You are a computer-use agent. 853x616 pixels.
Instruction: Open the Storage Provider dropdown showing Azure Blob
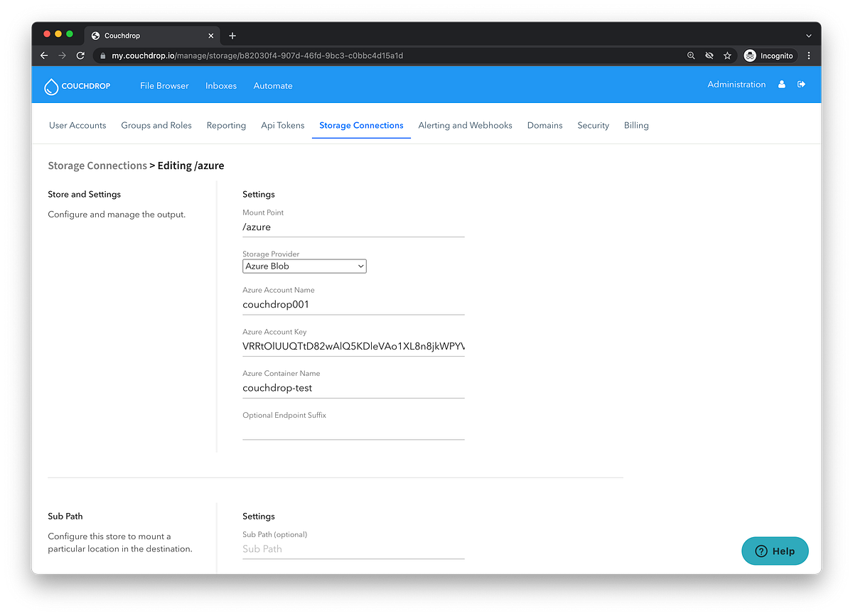[x=304, y=266]
